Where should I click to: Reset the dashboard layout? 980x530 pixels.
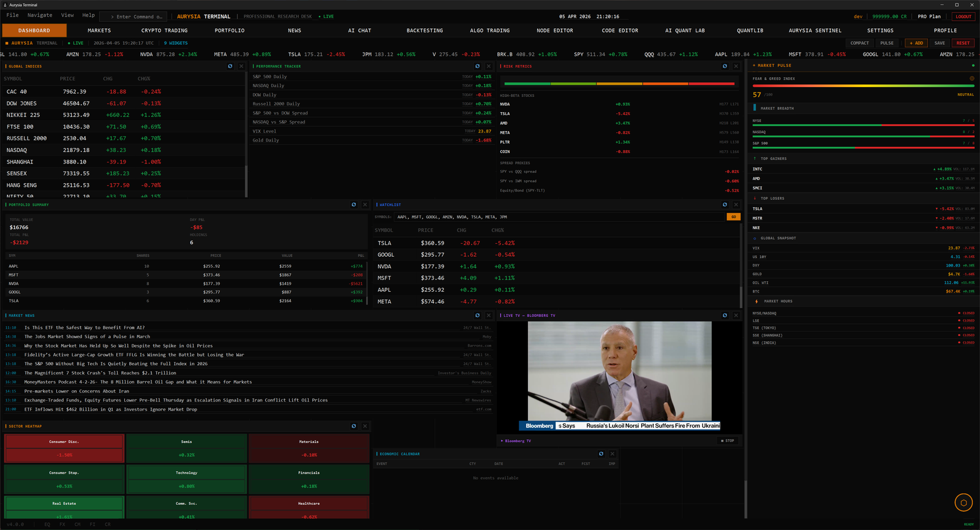click(x=963, y=44)
